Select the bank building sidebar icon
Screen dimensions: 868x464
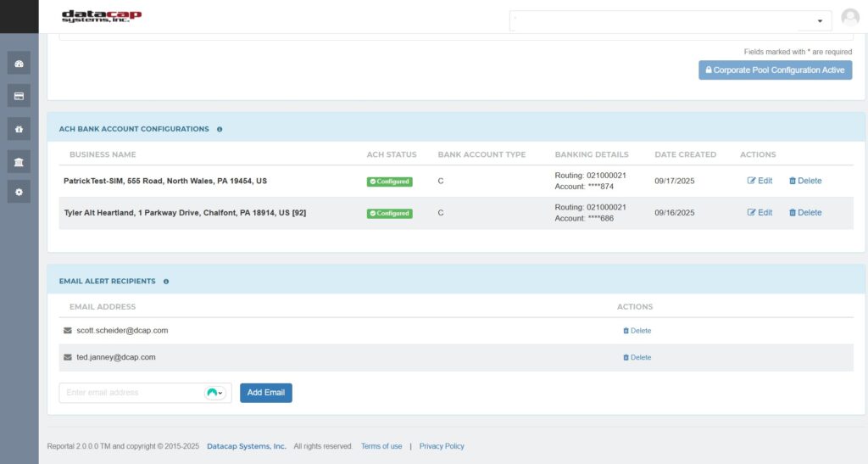[x=19, y=161]
